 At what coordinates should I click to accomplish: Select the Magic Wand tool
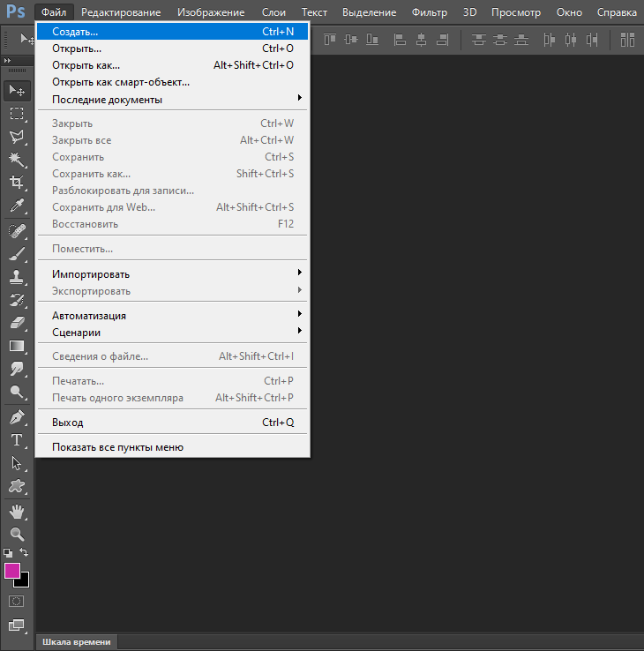[x=17, y=159]
